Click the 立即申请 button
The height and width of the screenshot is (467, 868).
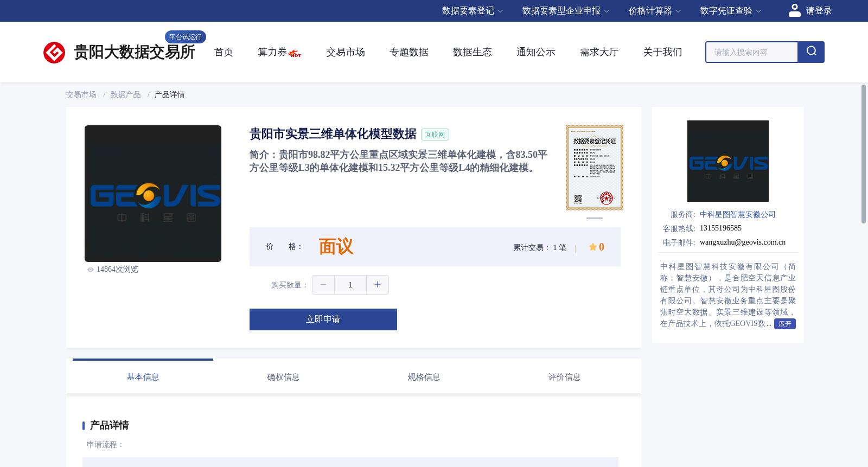click(323, 319)
